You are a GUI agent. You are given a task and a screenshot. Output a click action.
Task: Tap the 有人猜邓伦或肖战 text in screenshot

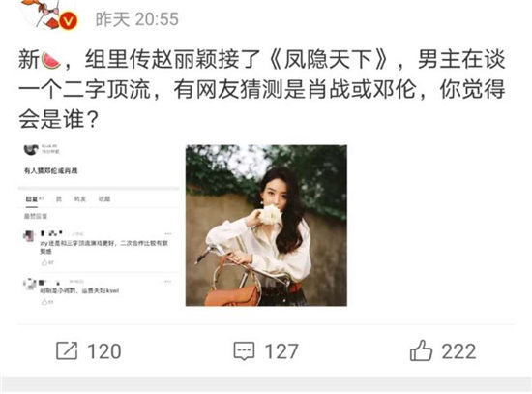click(51, 170)
